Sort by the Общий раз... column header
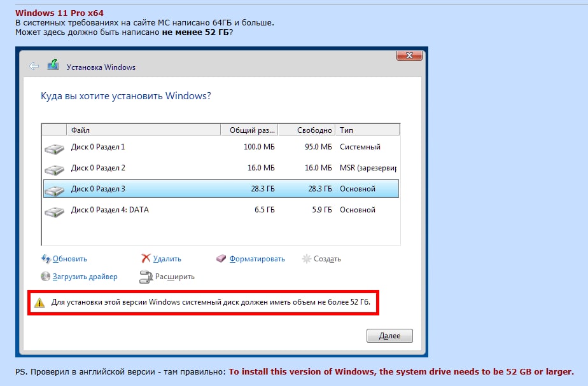The width and height of the screenshot is (588, 386). point(249,130)
